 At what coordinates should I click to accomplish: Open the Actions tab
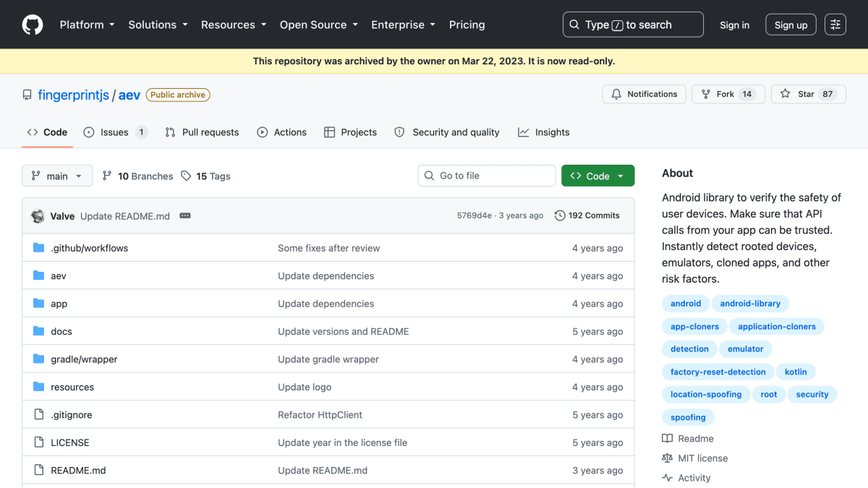click(282, 132)
